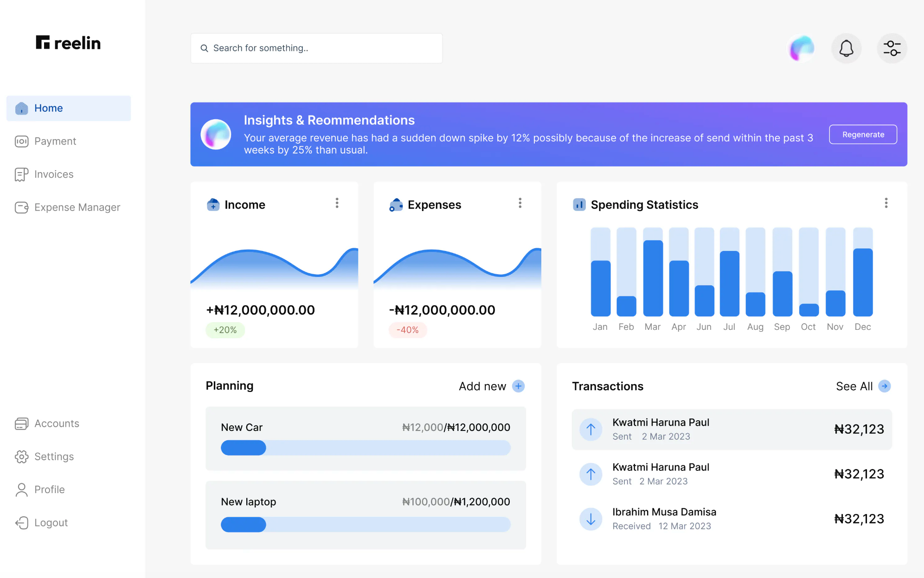Screen dimensions: 924x578
Task: Select the March bar in spending chart
Action: coord(653,277)
